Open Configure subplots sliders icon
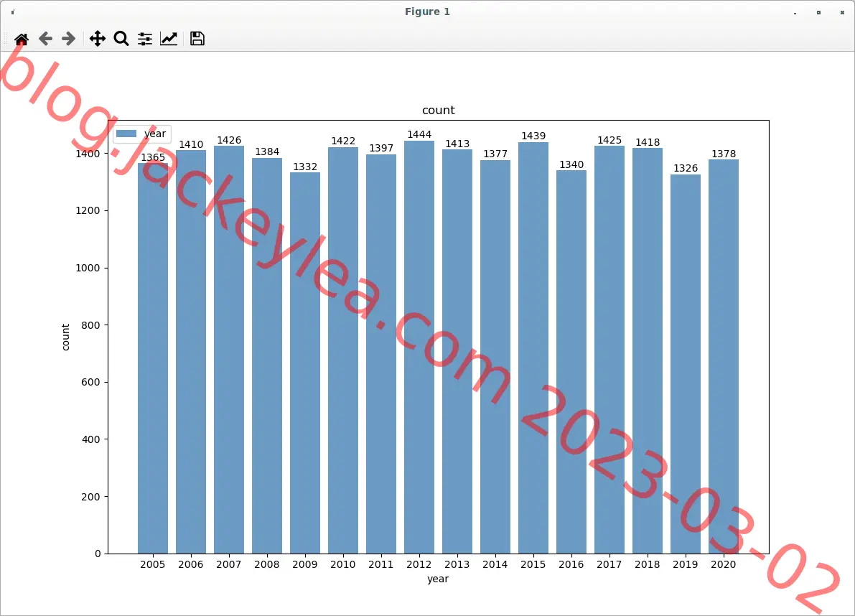 click(x=145, y=39)
